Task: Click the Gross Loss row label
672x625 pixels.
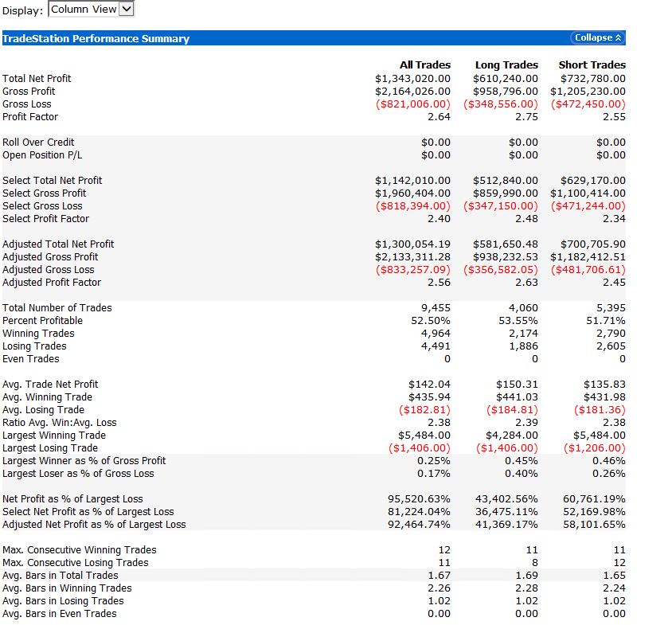Action: point(27,104)
